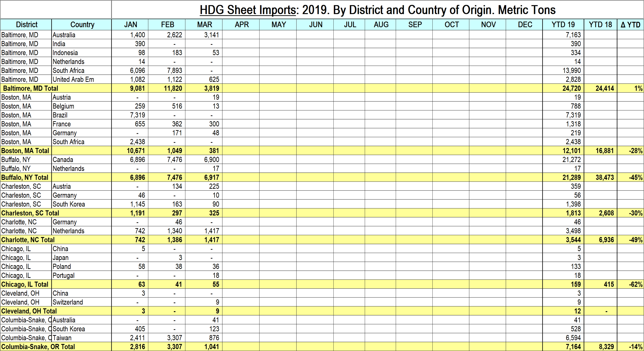This screenshot has height=351, width=644.
Task: Select the Baltimore, MD Total row label
Action: 30,88
